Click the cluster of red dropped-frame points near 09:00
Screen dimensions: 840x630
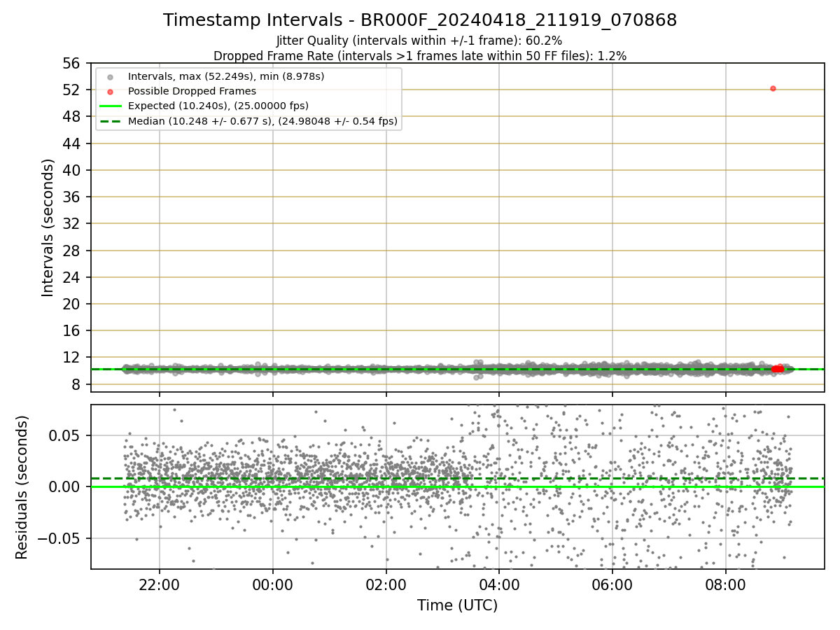[x=778, y=369]
